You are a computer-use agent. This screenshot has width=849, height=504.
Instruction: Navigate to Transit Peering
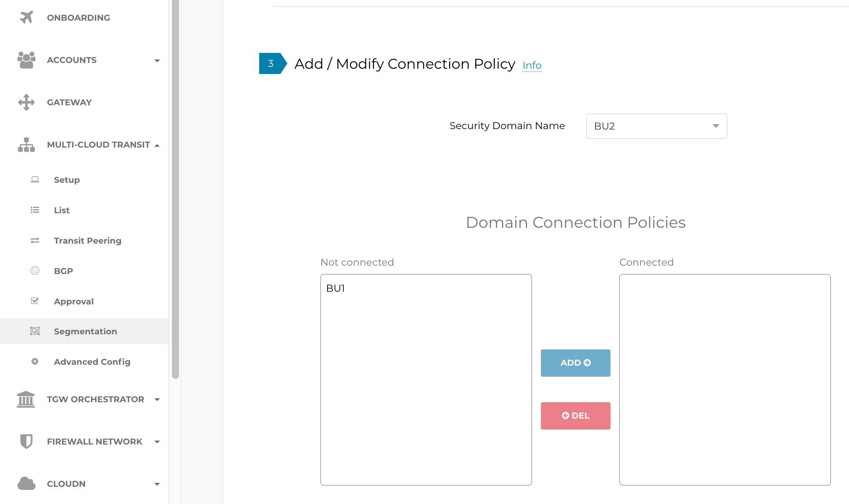tap(88, 241)
